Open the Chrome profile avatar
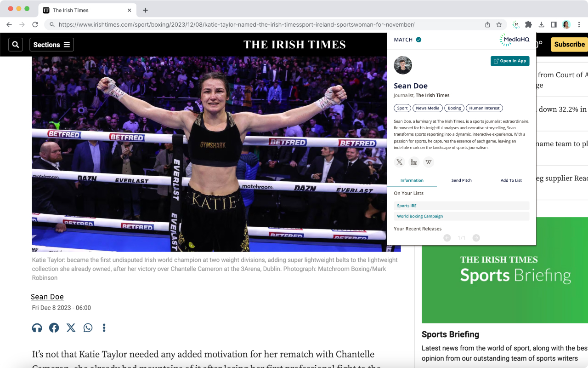 pos(566,24)
